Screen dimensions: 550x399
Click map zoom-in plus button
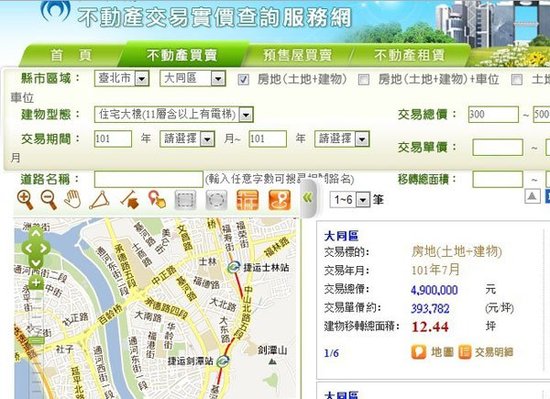pyautogui.click(x=36, y=282)
